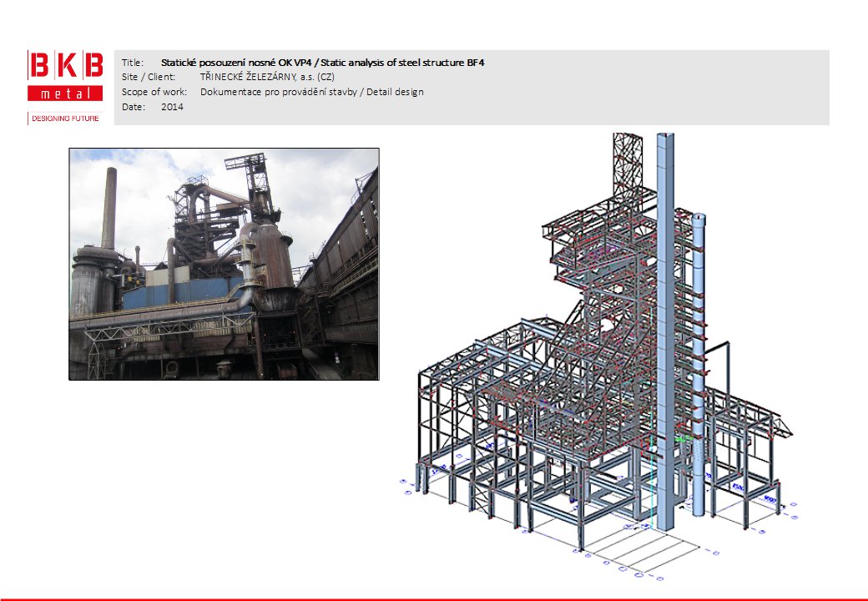Click the year "2014"
The height and width of the screenshot is (601, 868).
(x=172, y=107)
